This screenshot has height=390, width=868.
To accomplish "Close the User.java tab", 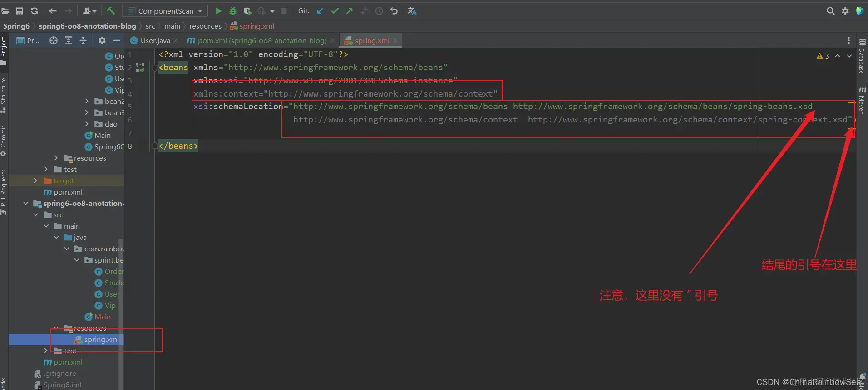I will click(x=176, y=40).
